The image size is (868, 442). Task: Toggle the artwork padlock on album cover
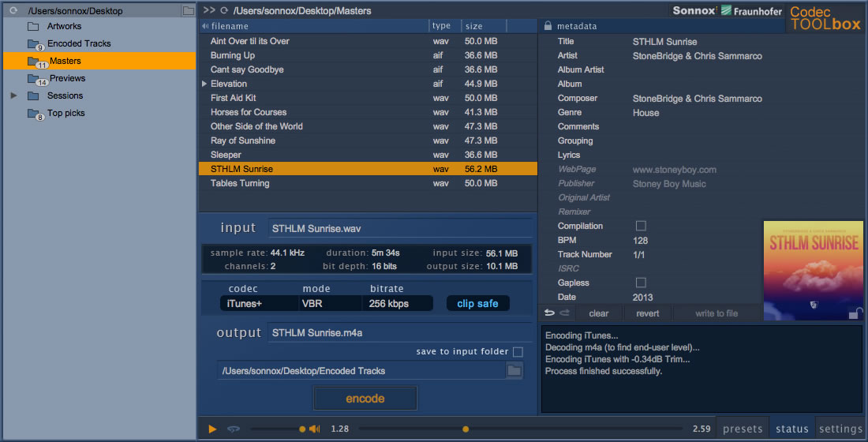coord(855,313)
